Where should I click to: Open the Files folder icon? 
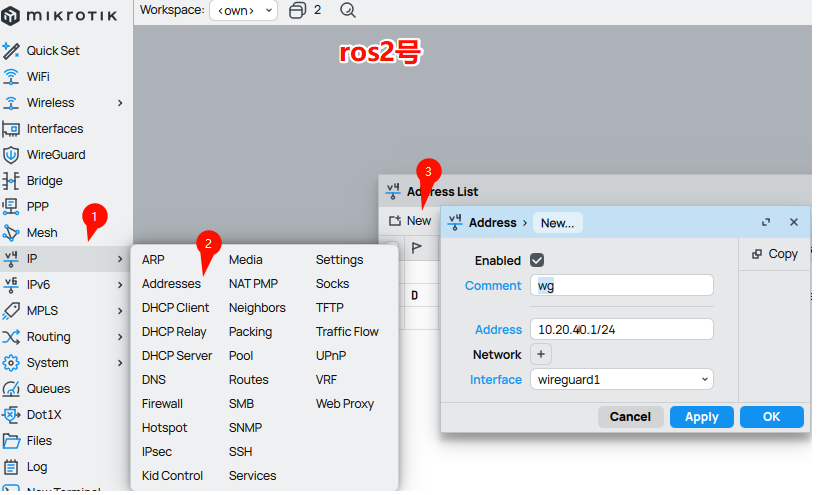pyautogui.click(x=12, y=441)
